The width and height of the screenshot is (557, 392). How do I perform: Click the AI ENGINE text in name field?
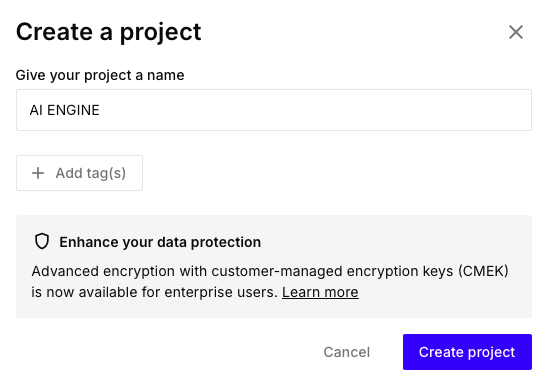[64, 110]
